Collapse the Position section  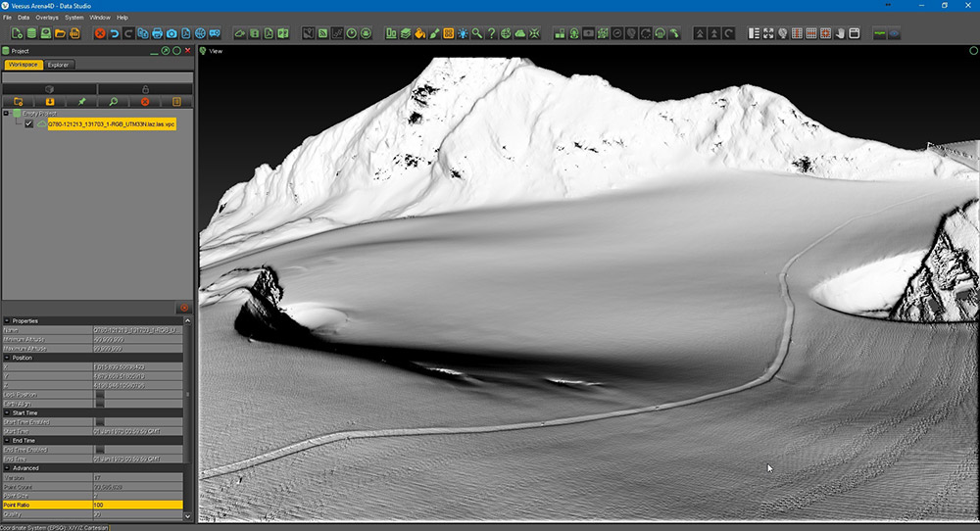[8, 358]
